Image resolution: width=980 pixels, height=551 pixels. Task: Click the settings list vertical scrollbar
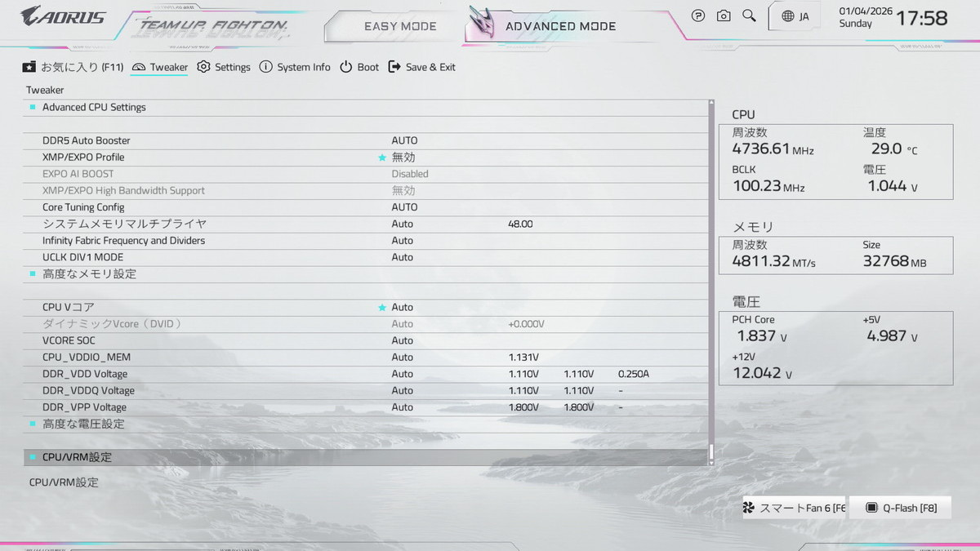(710, 278)
